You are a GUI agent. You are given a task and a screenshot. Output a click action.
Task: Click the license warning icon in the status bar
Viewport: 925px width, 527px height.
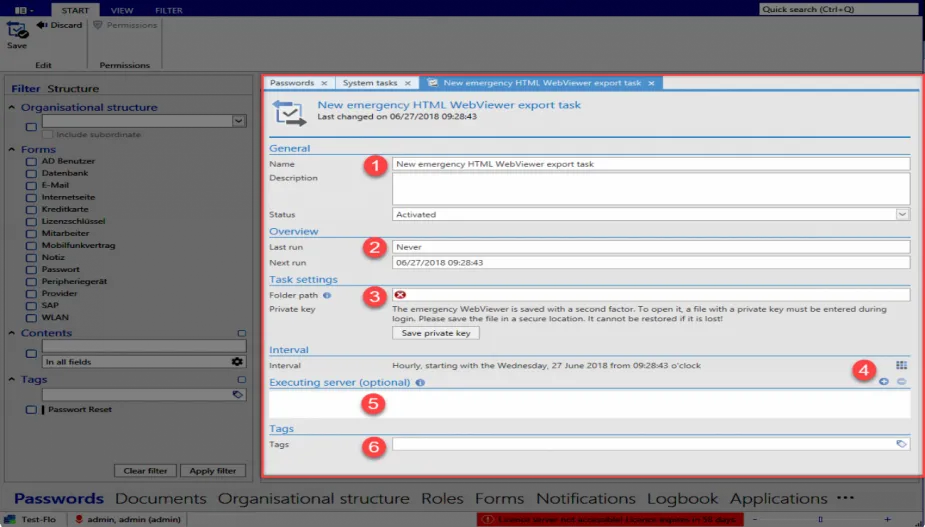click(487, 519)
